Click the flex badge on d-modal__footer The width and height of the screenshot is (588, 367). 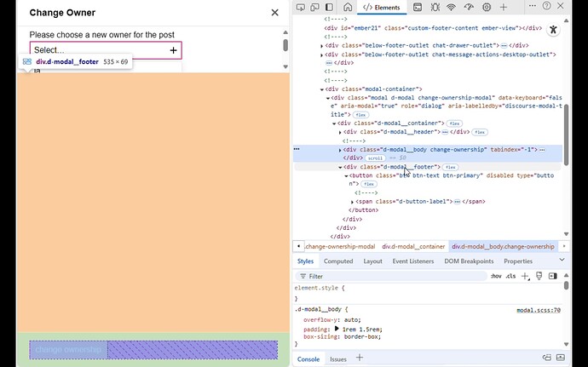[x=451, y=167]
